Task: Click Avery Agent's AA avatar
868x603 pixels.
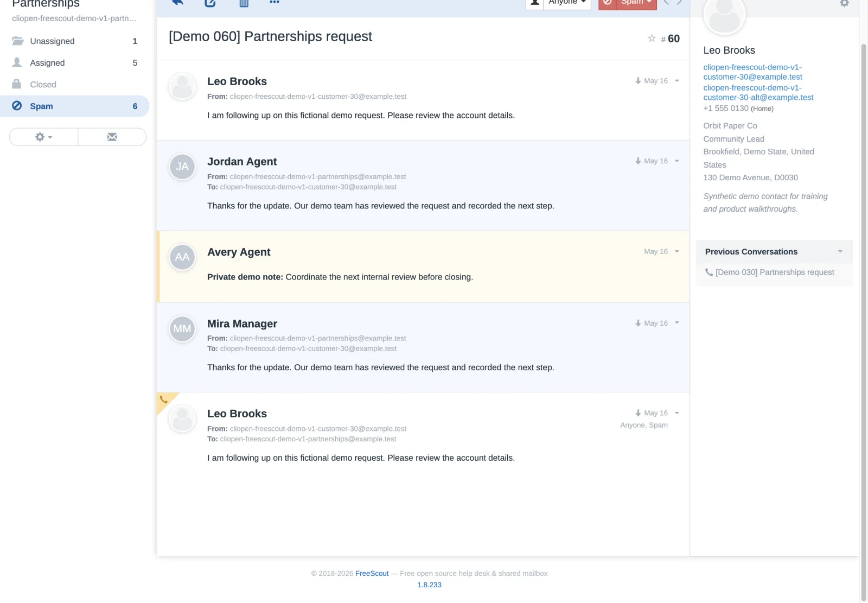Action: pyautogui.click(x=182, y=257)
